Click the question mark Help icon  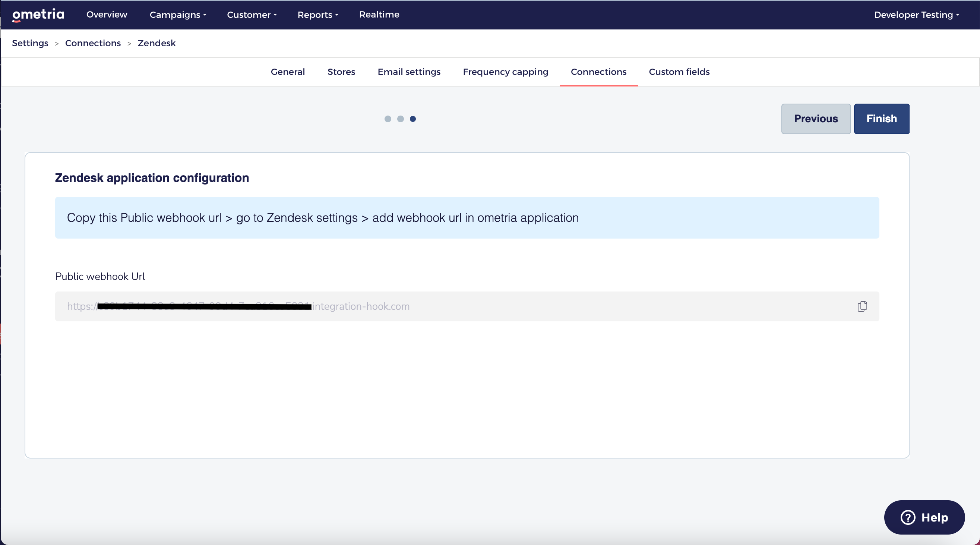[x=908, y=517]
